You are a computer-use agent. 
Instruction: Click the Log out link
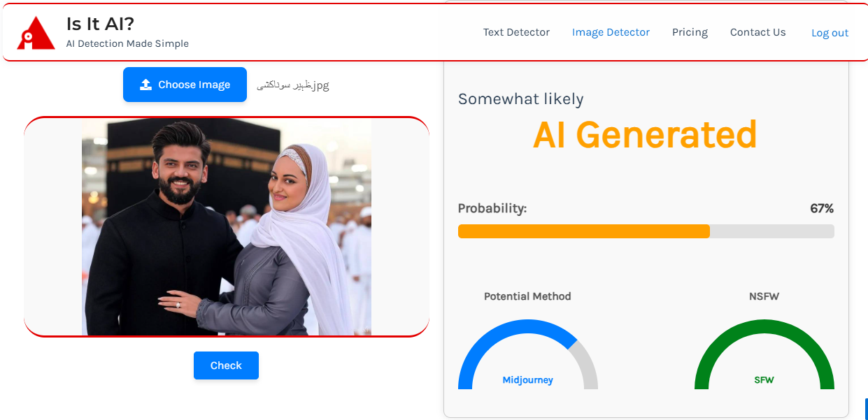tap(830, 33)
